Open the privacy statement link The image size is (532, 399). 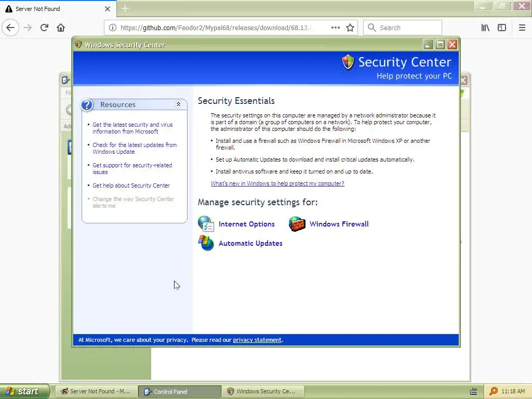click(x=257, y=340)
